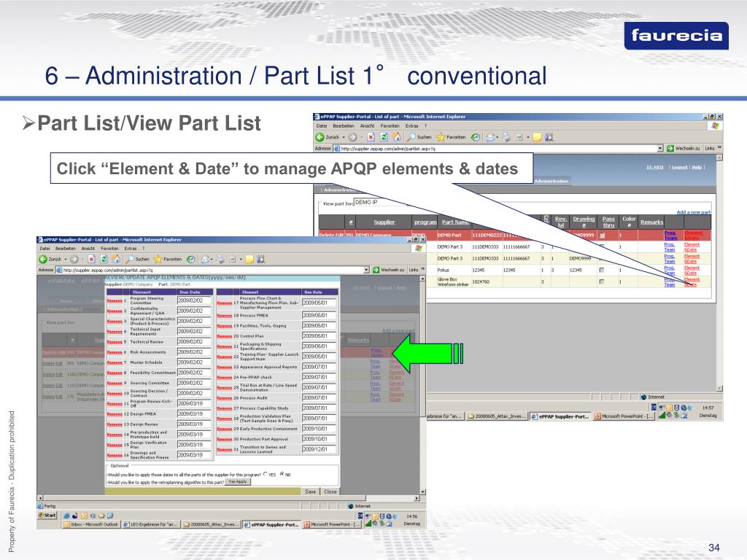This screenshot has width=747, height=560.
Task: Open Extras menu in front IE window
Action: (x=131, y=249)
